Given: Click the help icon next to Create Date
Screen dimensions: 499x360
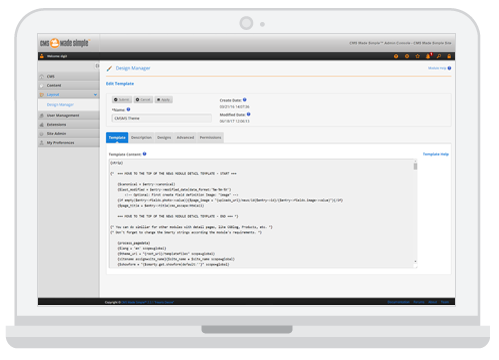Looking at the screenshot, I should point(245,100).
